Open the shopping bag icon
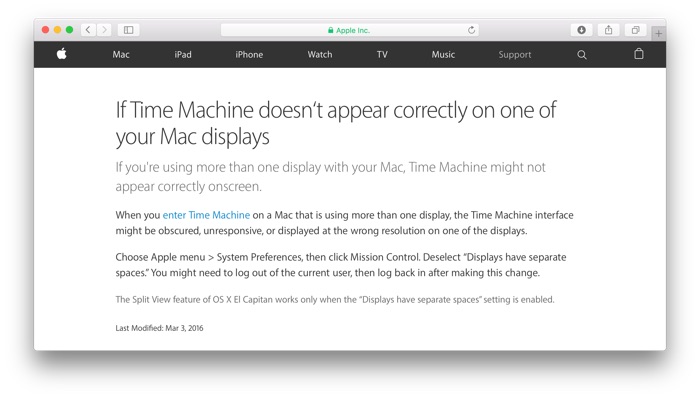 click(x=639, y=54)
